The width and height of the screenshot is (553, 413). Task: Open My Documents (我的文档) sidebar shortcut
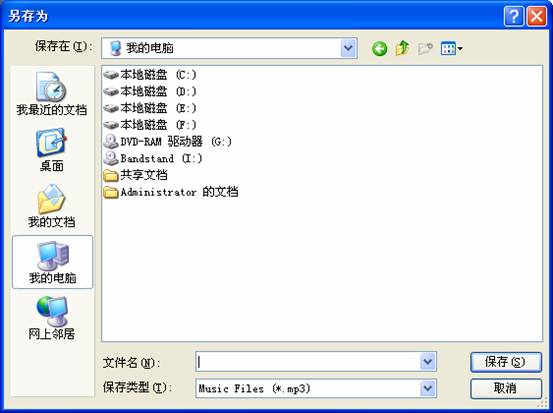[51, 206]
